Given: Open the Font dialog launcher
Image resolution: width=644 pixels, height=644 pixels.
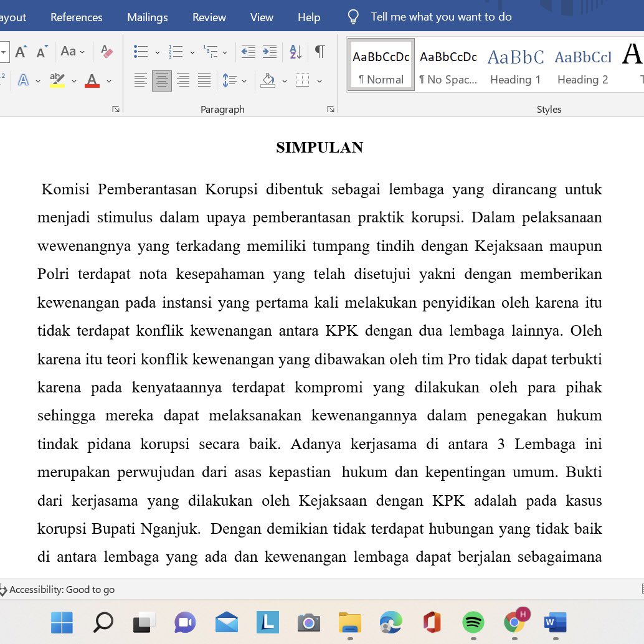Looking at the screenshot, I should coord(116,109).
